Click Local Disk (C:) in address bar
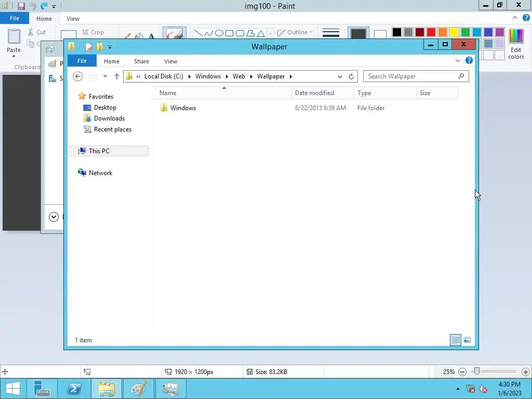 164,76
